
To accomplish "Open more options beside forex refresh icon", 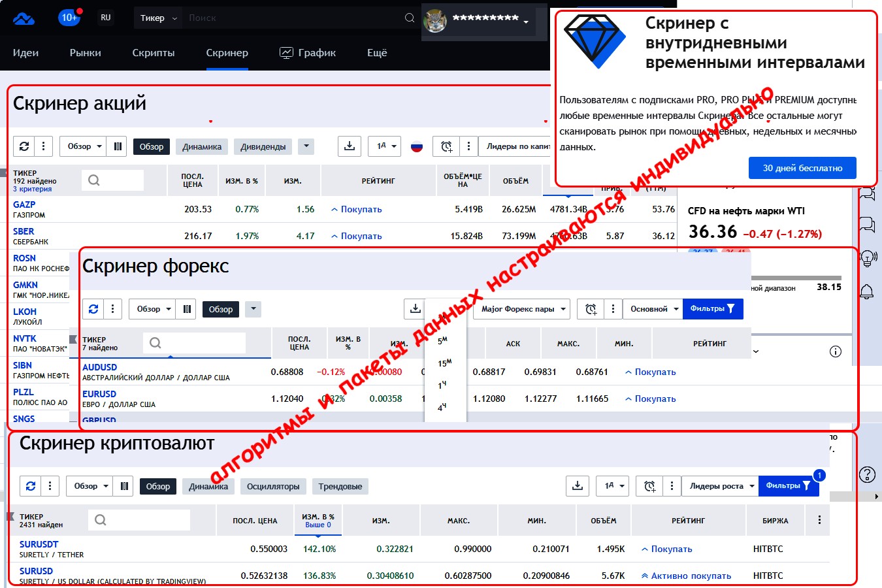I will pos(112,309).
